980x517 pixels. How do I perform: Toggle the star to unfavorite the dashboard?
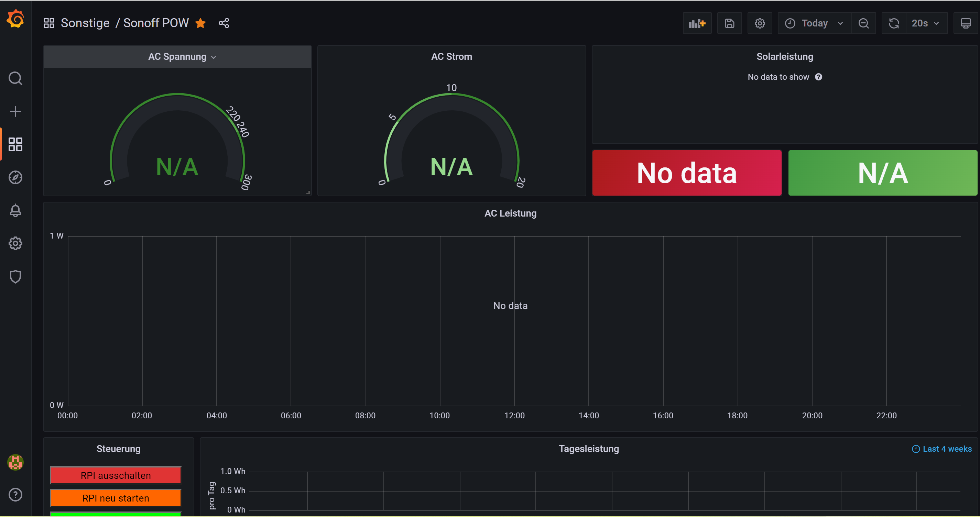point(200,23)
